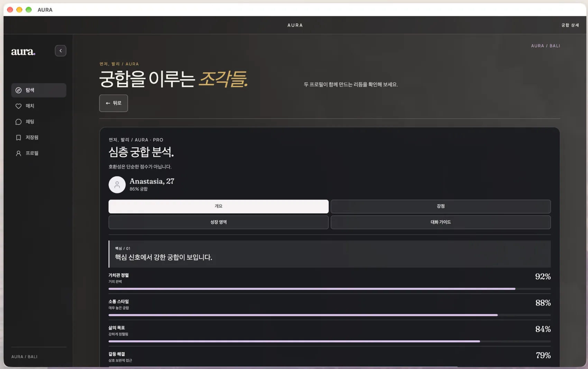Click "두 프로필이 함께 만드는 리듬을 확인해 보세요." text
This screenshot has height=369, width=588.
351,85
